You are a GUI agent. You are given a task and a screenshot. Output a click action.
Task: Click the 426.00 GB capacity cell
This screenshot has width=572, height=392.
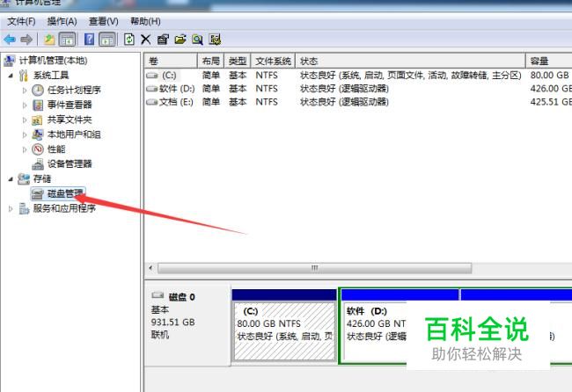click(x=551, y=89)
